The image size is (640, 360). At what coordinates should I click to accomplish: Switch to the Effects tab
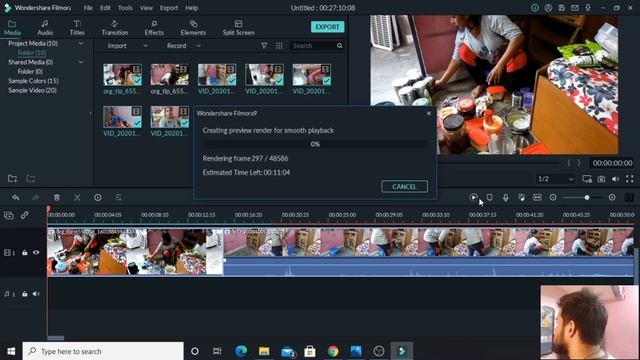[154, 28]
